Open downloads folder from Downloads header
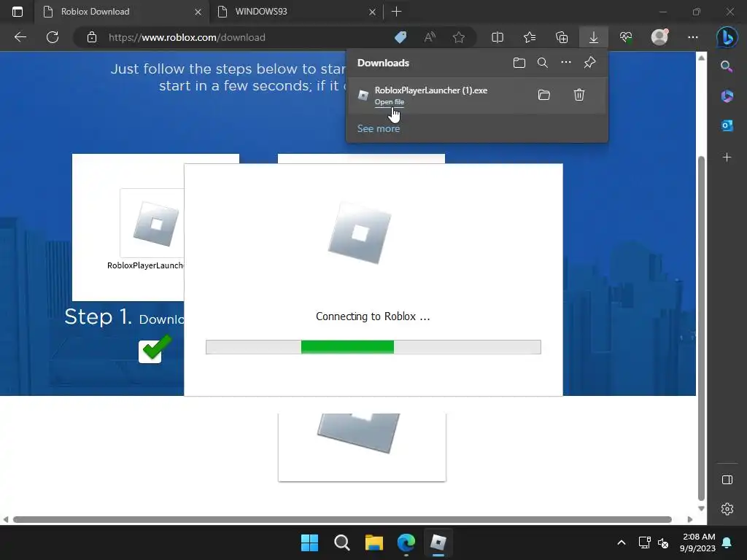 [x=519, y=63]
